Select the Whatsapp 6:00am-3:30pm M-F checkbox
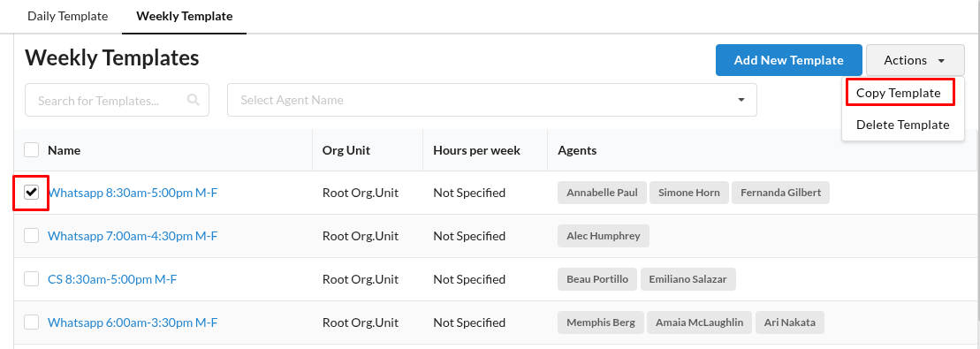The height and width of the screenshot is (349, 980). pyautogui.click(x=31, y=322)
